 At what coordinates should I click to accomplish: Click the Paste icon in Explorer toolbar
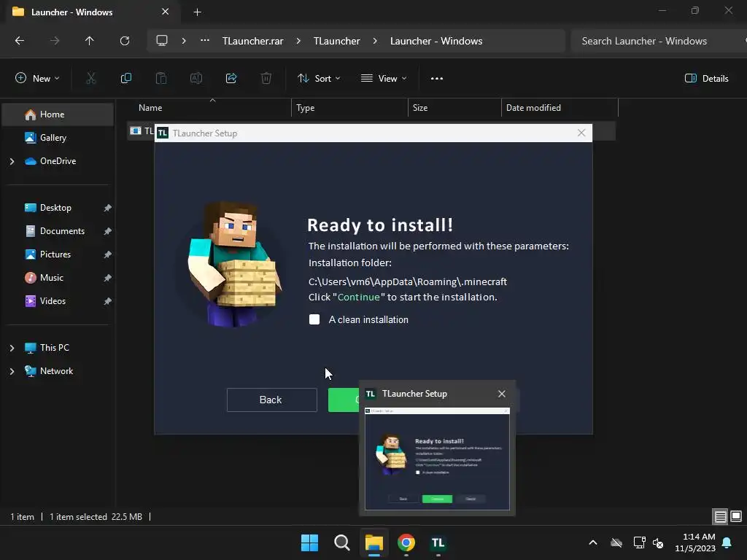tap(161, 79)
